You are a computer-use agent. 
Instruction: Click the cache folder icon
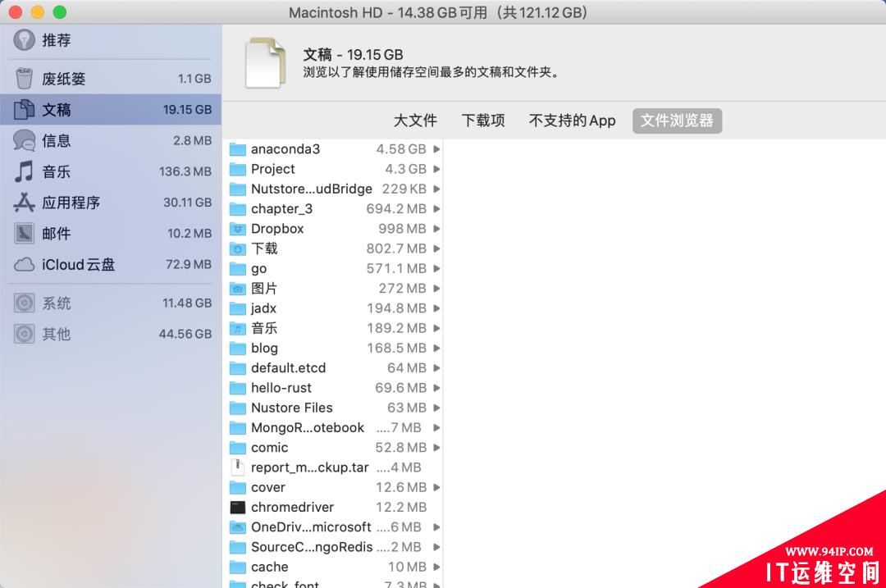[238, 567]
